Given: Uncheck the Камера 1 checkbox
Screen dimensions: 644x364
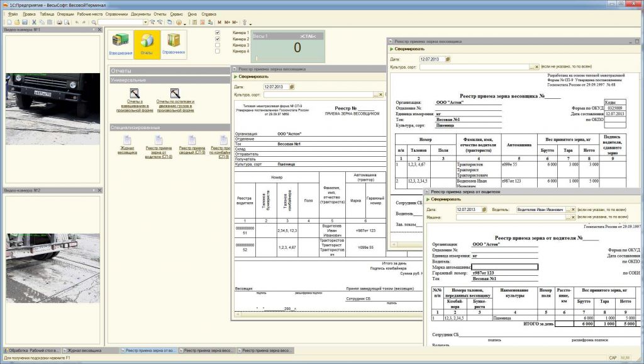Looking at the screenshot, I should (217, 33).
